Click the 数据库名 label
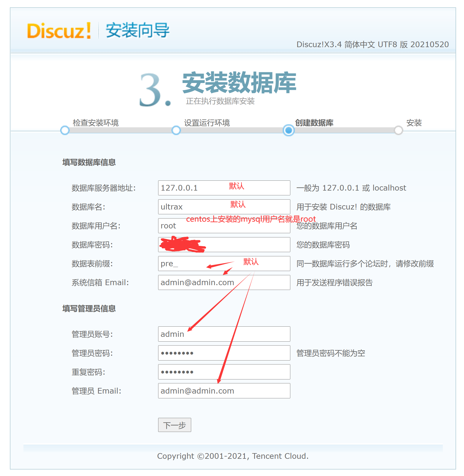This screenshot has width=464, height=476. coord(88,207)
